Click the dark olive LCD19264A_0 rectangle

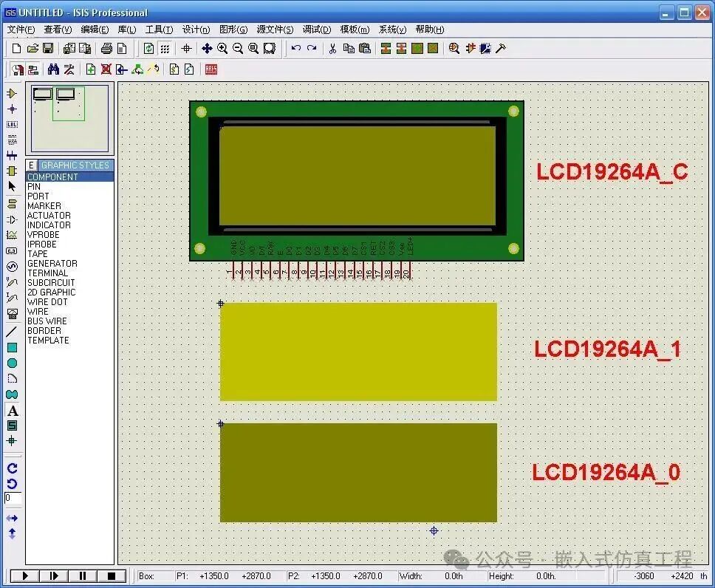(x=358, y=473)
